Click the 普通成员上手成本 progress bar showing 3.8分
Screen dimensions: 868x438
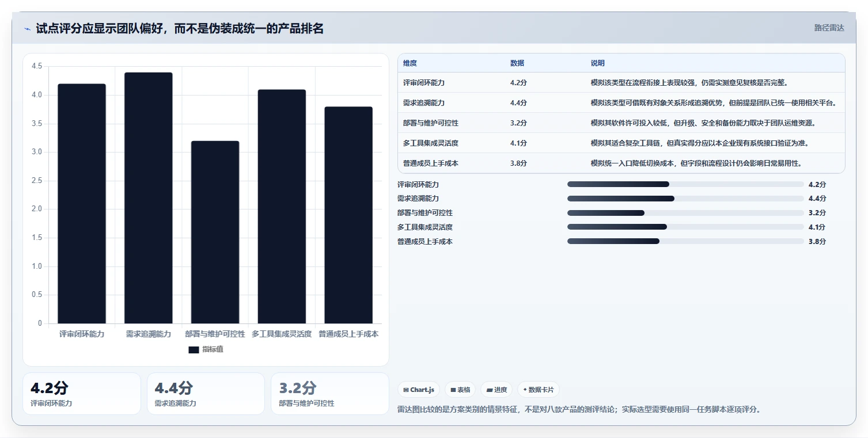685,241
